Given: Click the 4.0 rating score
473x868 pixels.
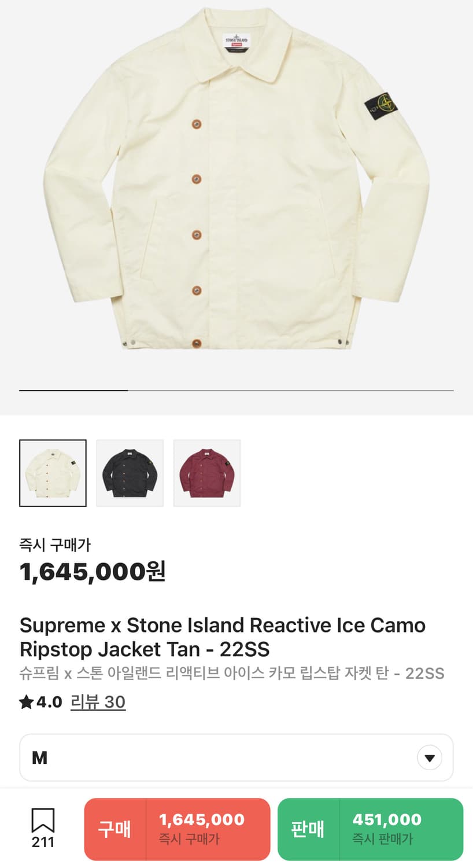Looking at the screenshot, I should click(x=49, y=702).
